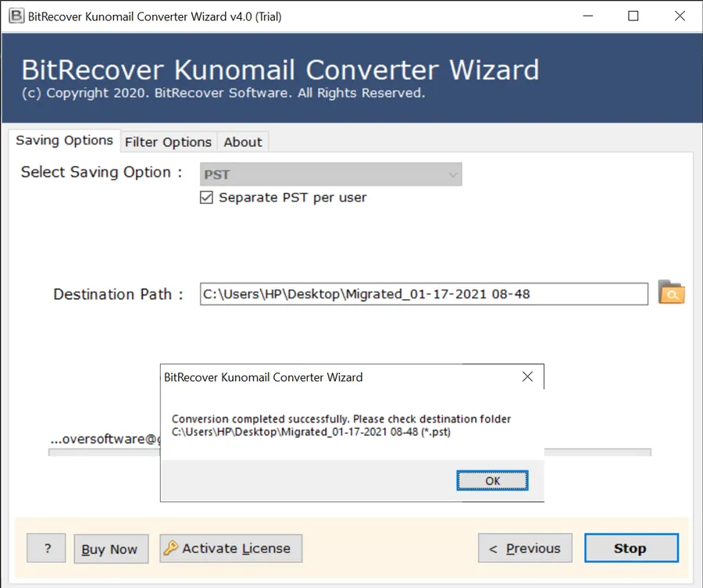Screen dimensions: 703x588
Task: Click the 'Select Saving Option :' label
Action: [x=102, y=172]
